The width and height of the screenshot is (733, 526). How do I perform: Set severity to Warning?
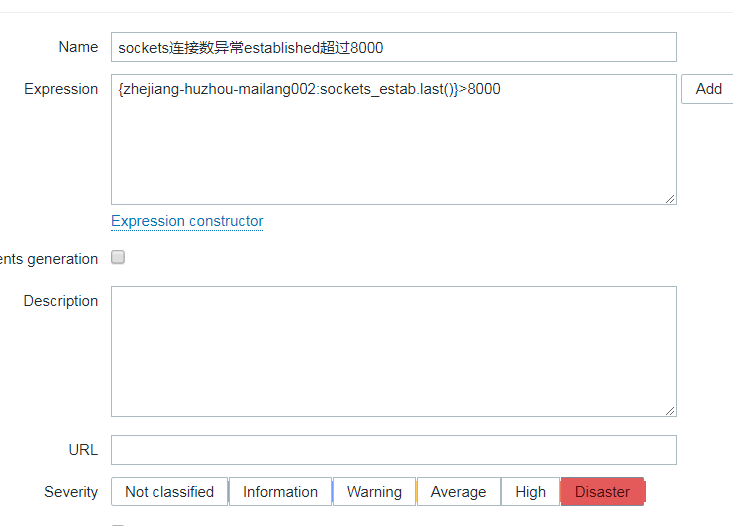374,491
